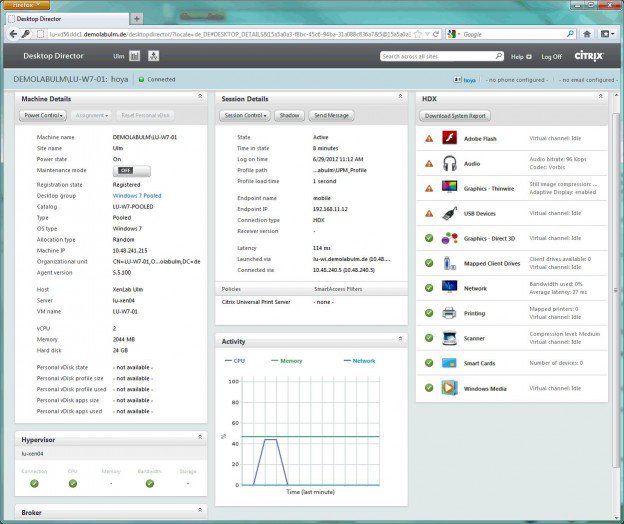
Task: Open the Help link
Action: pyautogui.click(x=521, y=56)
